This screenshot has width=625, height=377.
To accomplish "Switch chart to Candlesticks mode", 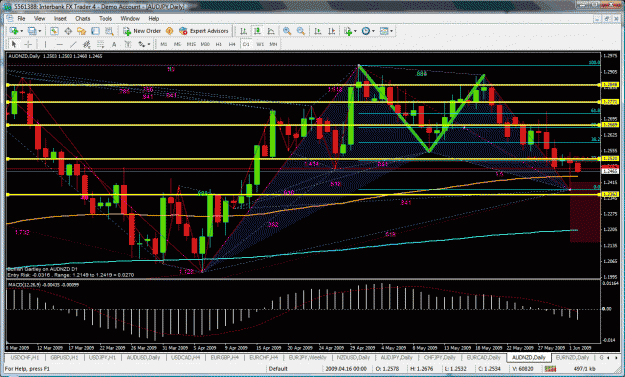I will click(x=257, y=31).
